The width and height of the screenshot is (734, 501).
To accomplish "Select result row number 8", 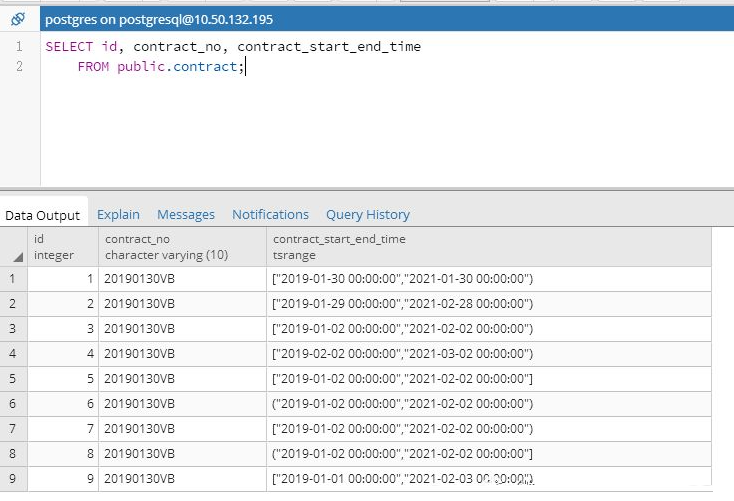I will tap(14, 454).
